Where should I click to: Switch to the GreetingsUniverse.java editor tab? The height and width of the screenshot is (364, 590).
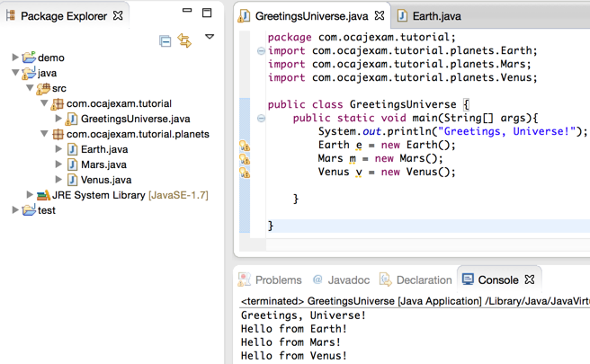(311, 16)
